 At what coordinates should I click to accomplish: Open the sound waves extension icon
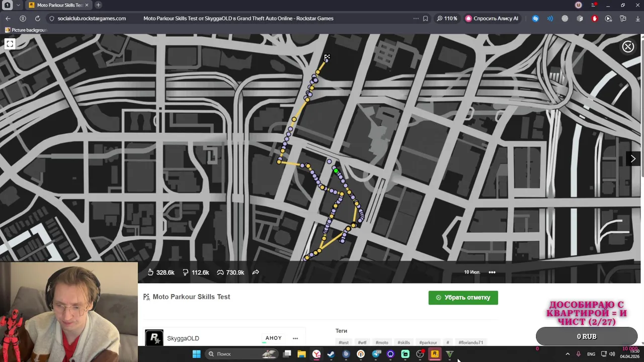click(x=550, y=19)
